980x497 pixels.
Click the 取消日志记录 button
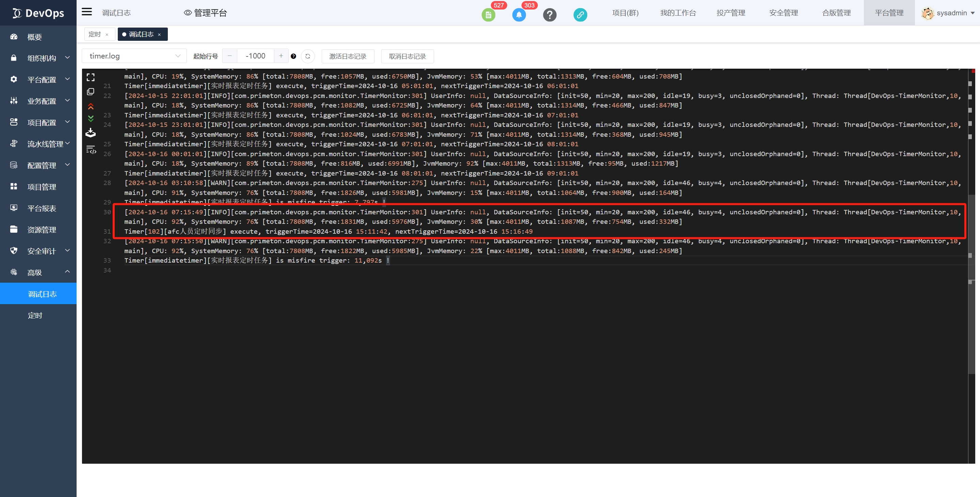[x=407, y=56]
